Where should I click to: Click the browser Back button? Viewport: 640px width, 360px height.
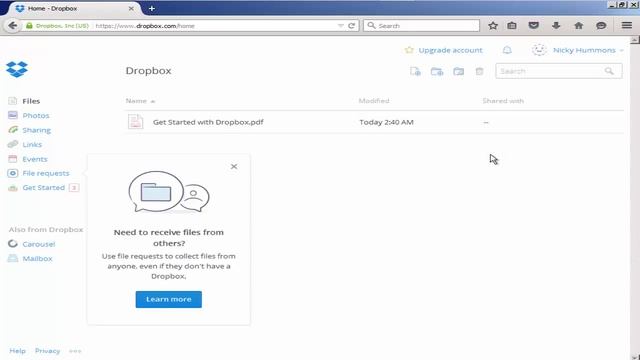click(13, 25)
